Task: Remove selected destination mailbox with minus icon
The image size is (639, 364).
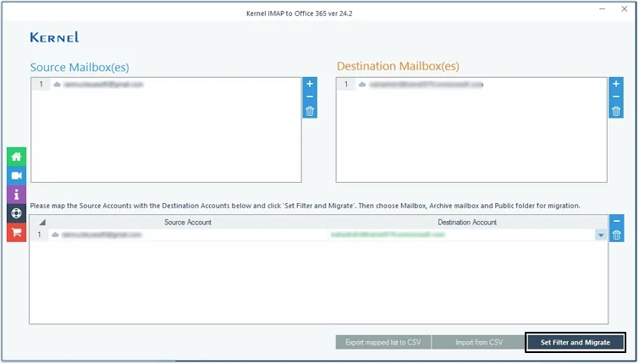Action: [x=616, y=97]
